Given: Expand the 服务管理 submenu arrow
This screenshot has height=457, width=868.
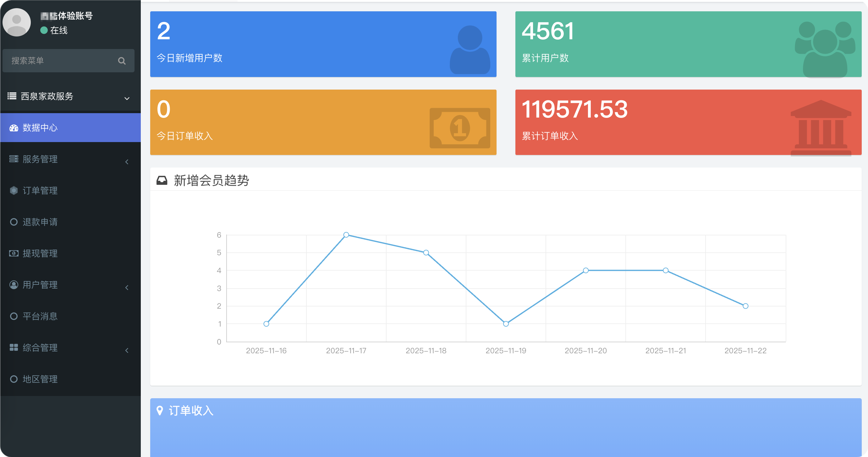Looking at the screenshot, I should click(x=127, y=162).
